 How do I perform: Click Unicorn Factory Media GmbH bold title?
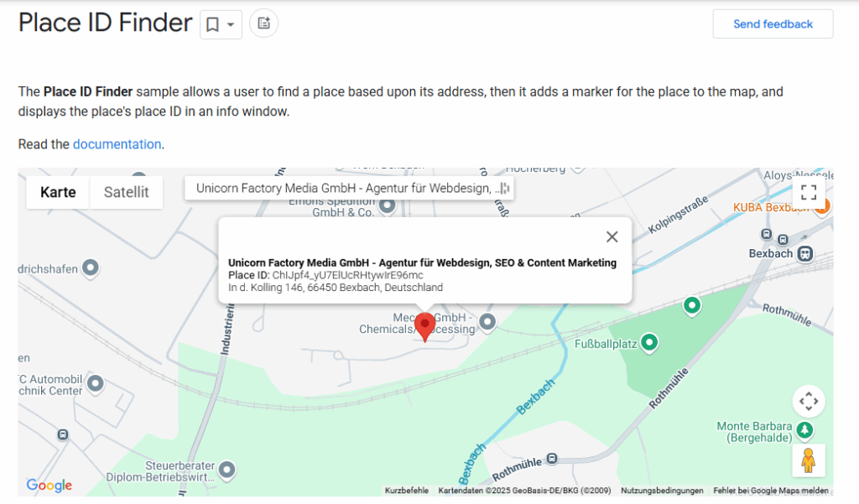coord(422,263)
